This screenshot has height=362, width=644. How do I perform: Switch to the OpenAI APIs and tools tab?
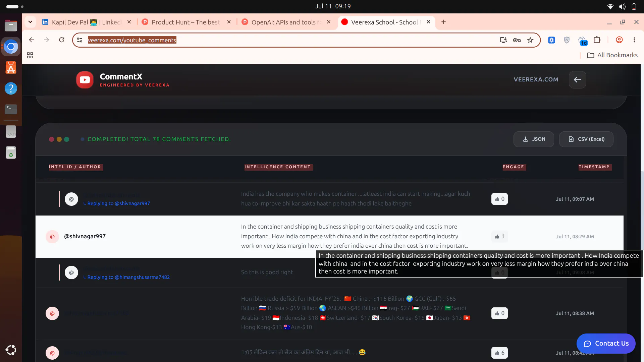286,22
